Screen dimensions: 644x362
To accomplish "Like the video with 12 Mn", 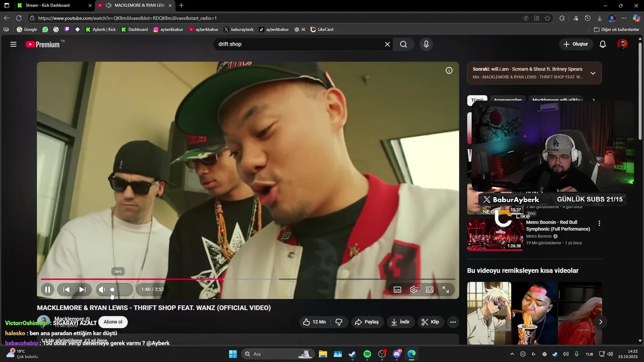I will coord(314,322).
